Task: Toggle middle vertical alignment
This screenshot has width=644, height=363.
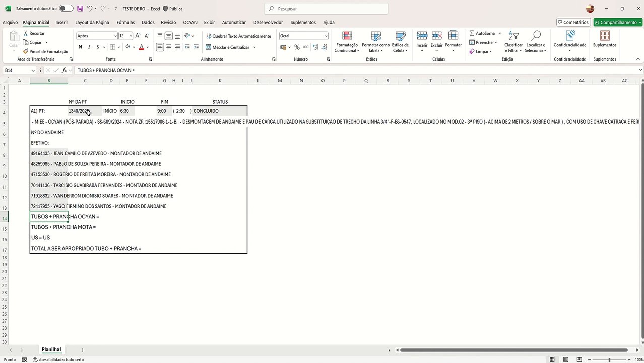Action: click(169, 36)
